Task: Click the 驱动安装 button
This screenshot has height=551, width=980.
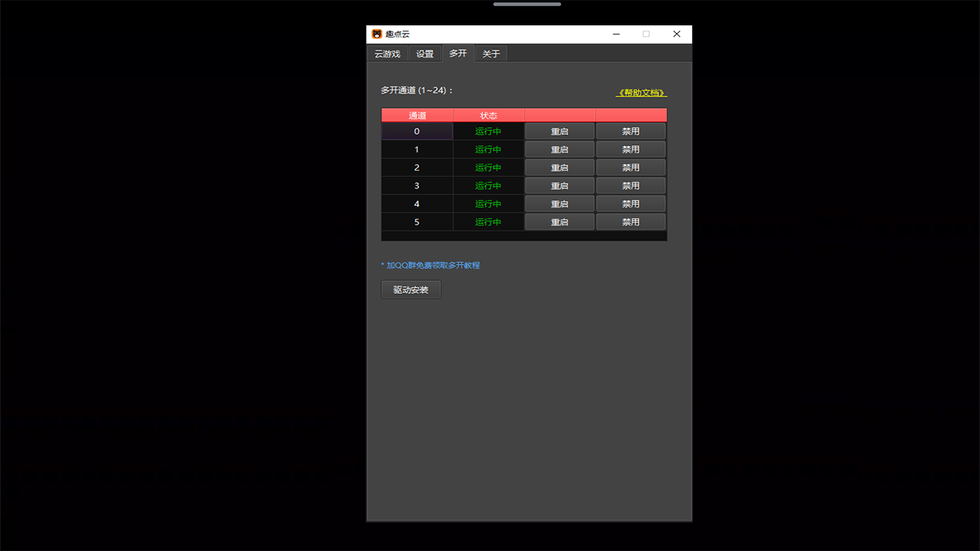Action: click(411, 290)
